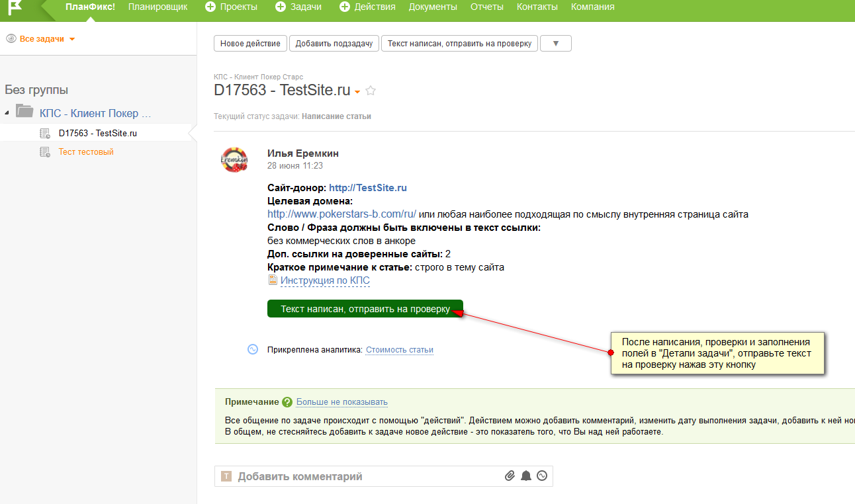Click the status text Написание статьи

point(336,116)
